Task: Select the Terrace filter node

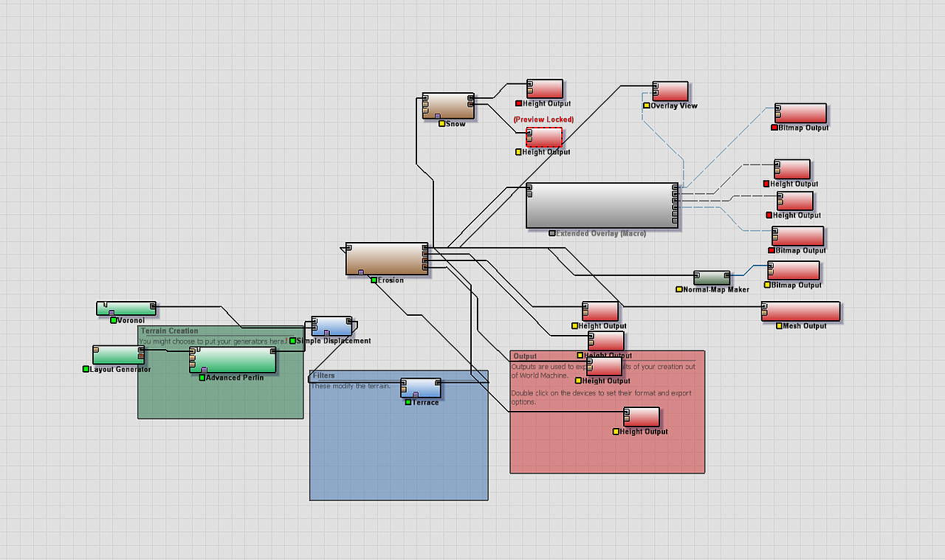Action: tap(421, 388)
